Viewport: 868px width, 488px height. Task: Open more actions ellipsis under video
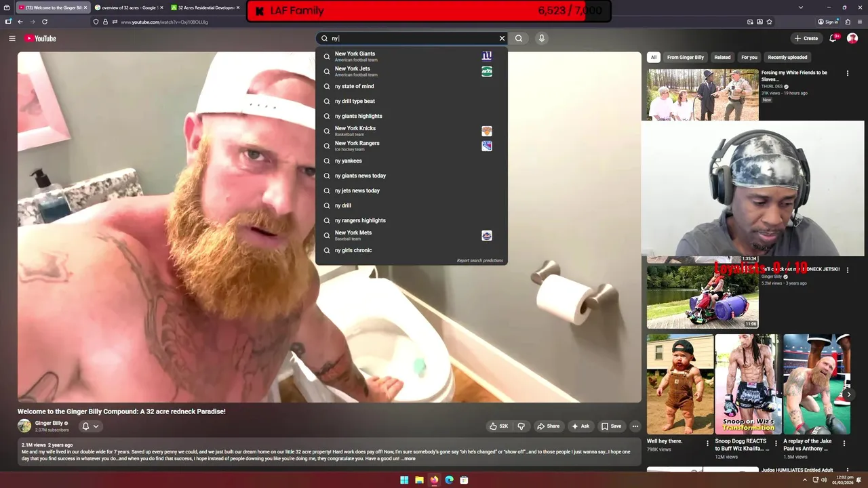click(635, 426)
